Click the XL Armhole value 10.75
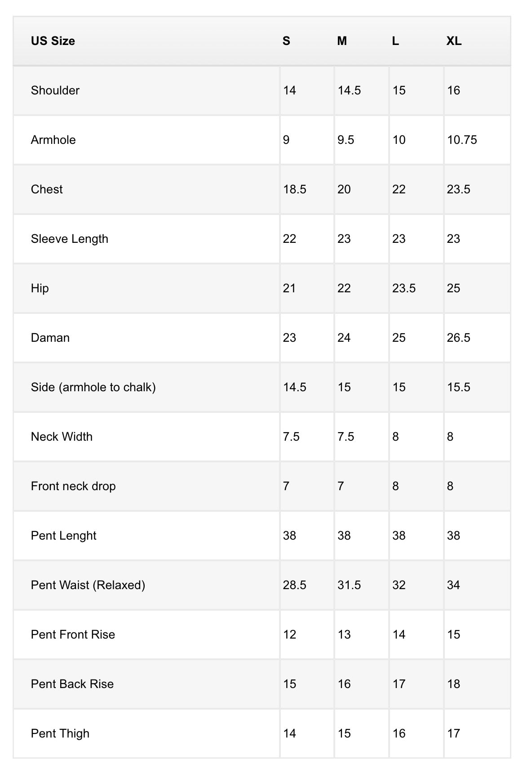This screenshot has height=778, width=532. pyautogui.click(x=462, y=140)
